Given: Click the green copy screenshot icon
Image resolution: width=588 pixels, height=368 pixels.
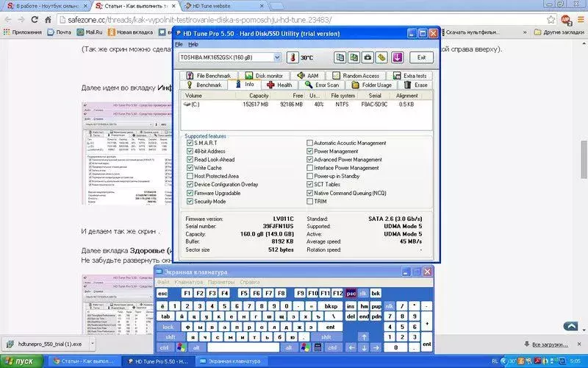Looking at the screenshot, I should pyautogui.click(x=354, y=57).
